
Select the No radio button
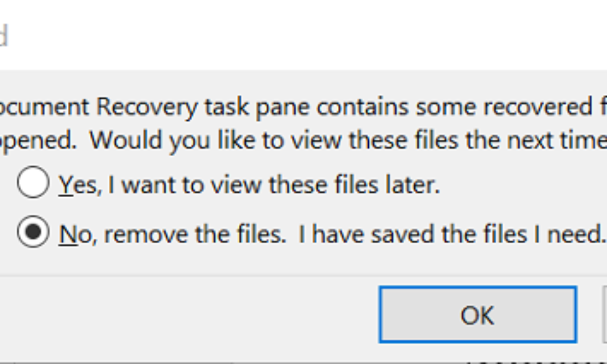(33, 233)
